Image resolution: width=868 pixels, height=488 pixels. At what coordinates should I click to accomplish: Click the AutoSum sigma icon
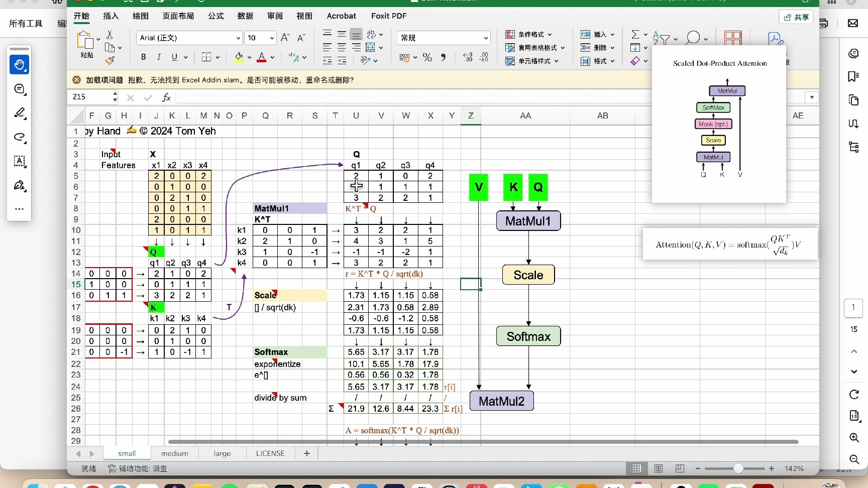click(635, 34)
